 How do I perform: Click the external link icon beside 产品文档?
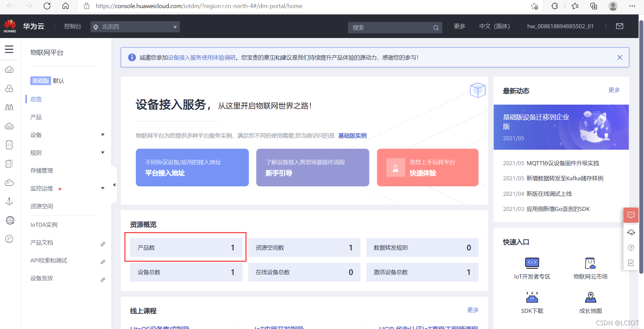[103, 244]
